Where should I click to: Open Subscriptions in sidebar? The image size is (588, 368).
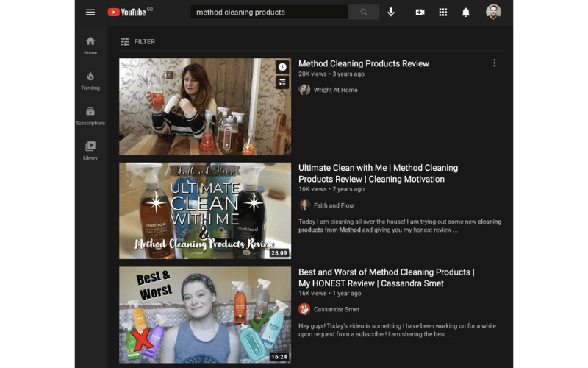[90, 116]
